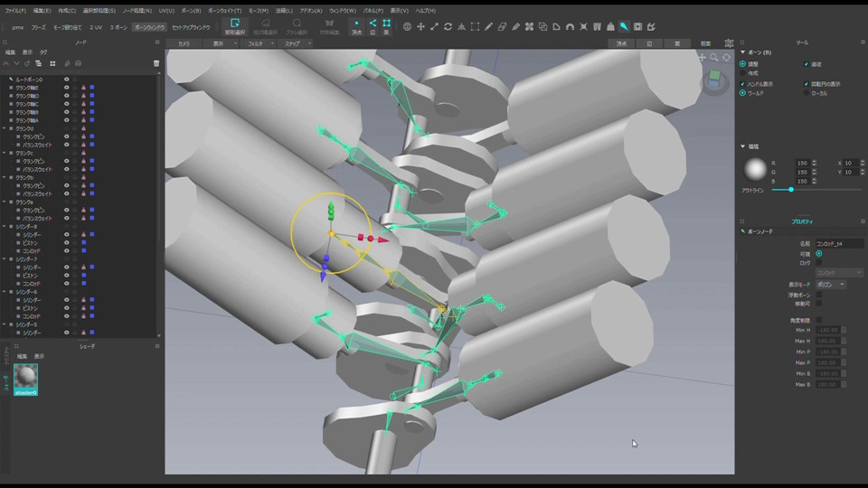The width and height of the screenshot is (868, 488).
Task: Open the ボーンウェイト(T) menu
Action: [x=225, y=10]
